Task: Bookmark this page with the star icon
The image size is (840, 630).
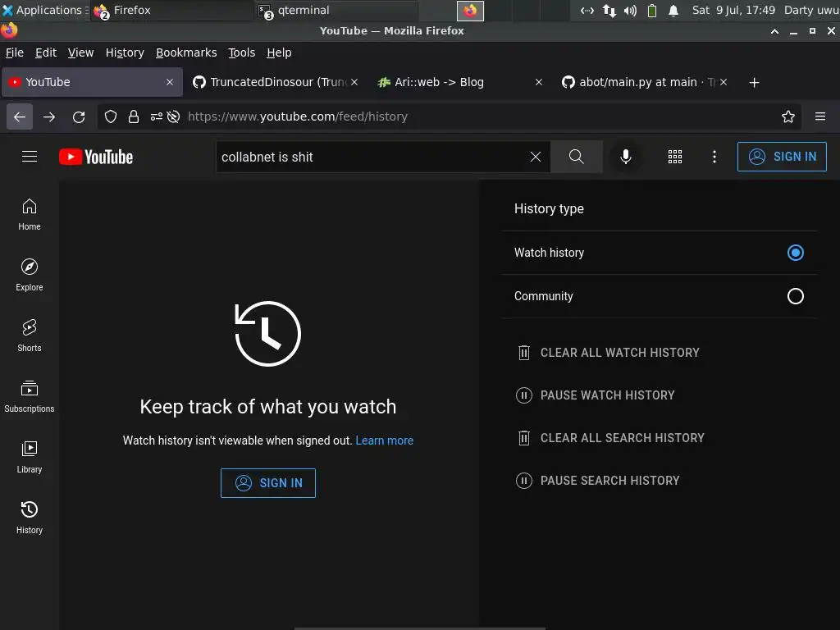Action: pos(788,116)
